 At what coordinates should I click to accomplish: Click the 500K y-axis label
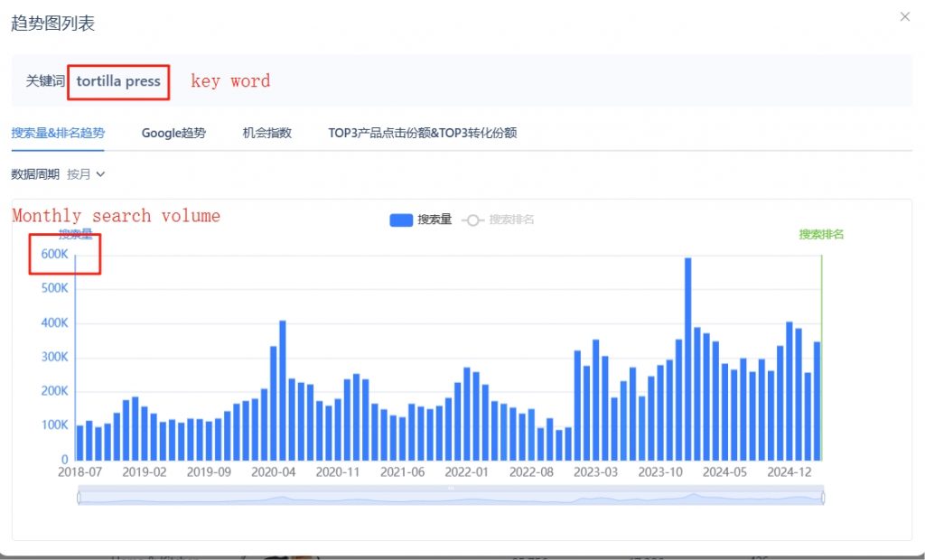[x=54, y=288]
